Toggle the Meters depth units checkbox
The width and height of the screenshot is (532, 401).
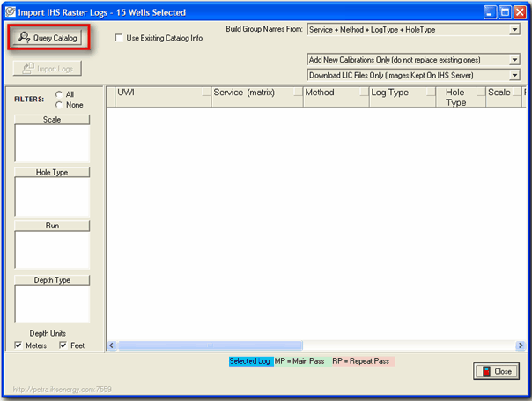tap(18, 345)
